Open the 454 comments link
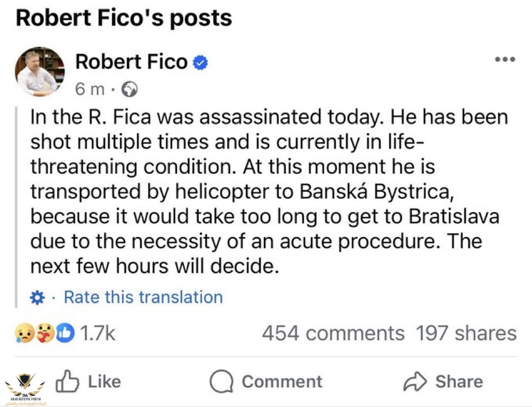Image resolution: width=532 pixels, height=407 pixels. tap(333, 333)
